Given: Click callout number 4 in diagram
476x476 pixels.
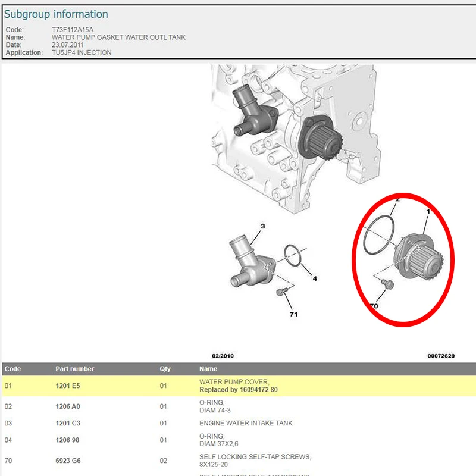Looking at the screenshot, I should coord(315,278).
